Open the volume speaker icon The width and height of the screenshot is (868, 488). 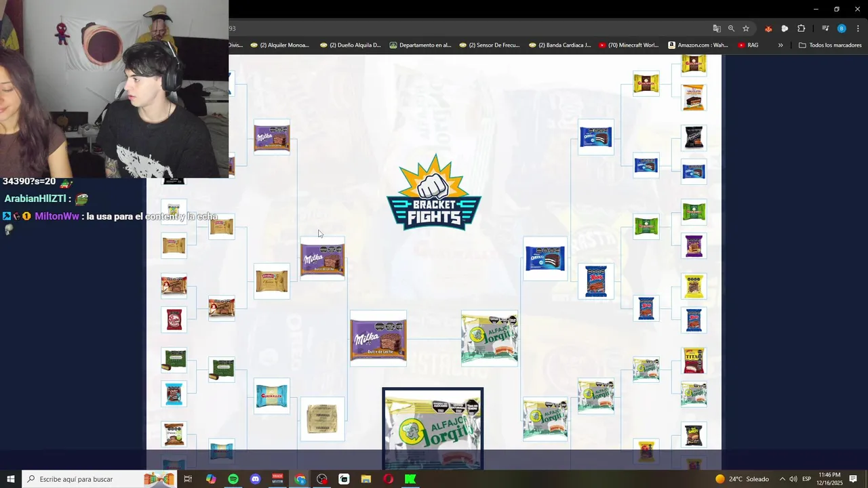(793, 479)
